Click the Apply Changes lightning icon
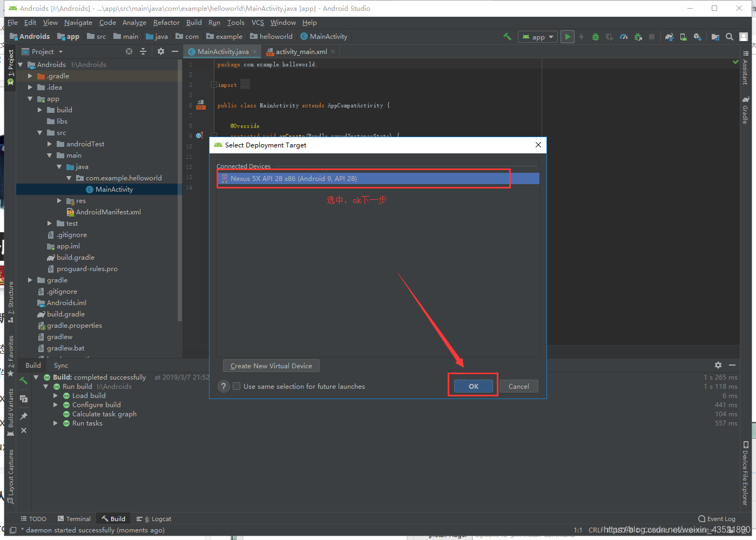This screenshot has height=540, width=756. click(x=582, y=37)
